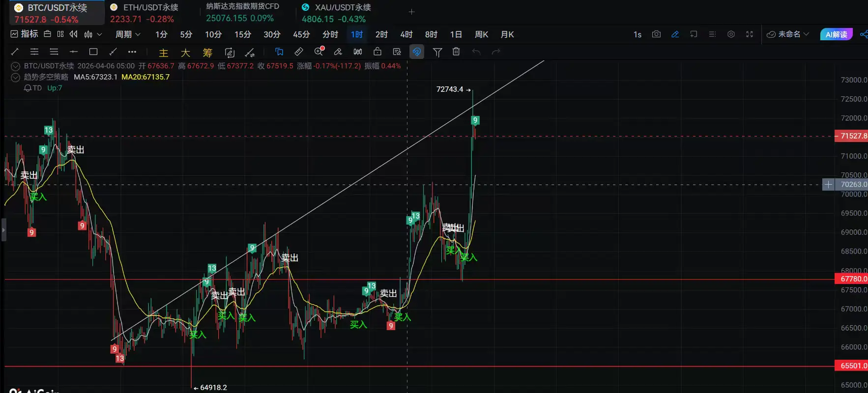Select the active 1时 timeframe
Viewport: 868px width, 393px height.
[x=357, y=34]
